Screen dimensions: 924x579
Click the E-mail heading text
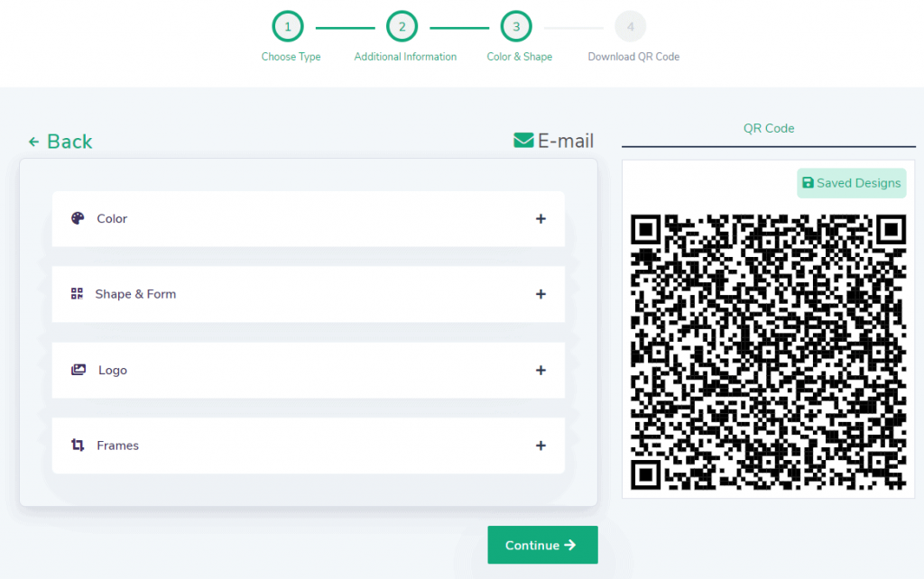pyautogui.click(x=566, y=141)
